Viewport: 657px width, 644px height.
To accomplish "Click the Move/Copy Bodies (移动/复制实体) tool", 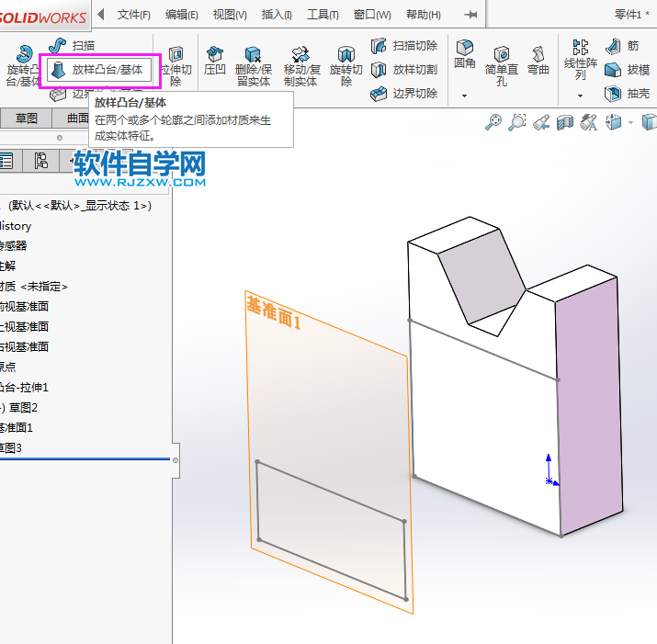I will 301,66.
